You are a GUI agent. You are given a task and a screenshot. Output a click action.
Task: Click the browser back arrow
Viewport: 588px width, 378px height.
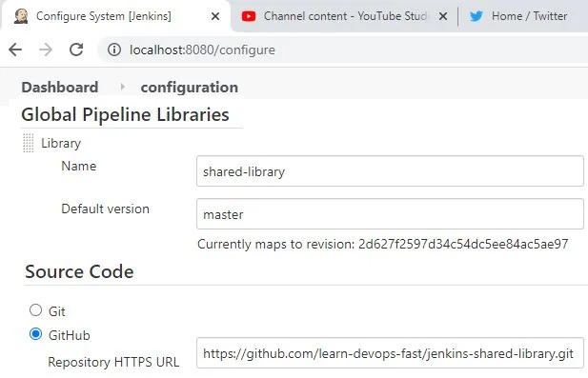pyautogui.click(x=15, y=50)
